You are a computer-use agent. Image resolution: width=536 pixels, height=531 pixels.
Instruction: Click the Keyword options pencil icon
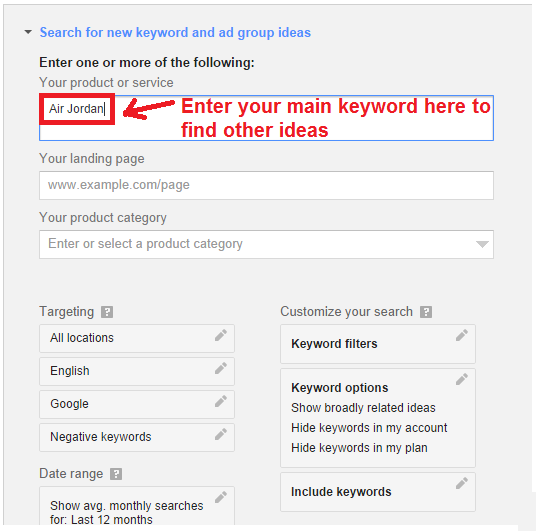pos(461,379)
